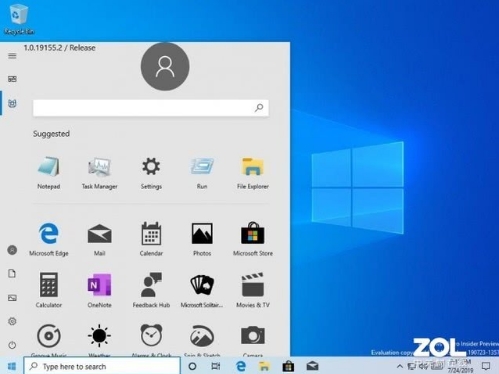This screenshot has width=499, height=374.
Task: Open Feedback Hub
Action: (x=151, y=290)
